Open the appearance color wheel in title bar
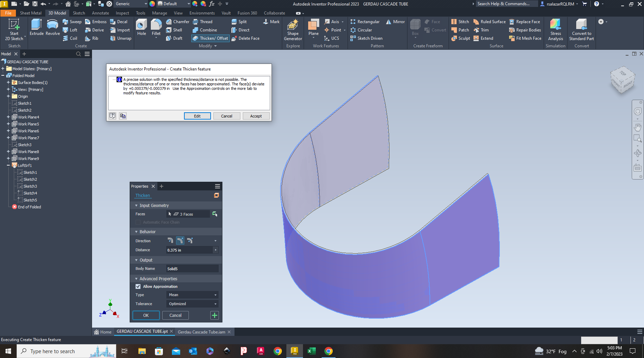This screenshot has width=644, height=358. tap(152, 4)
